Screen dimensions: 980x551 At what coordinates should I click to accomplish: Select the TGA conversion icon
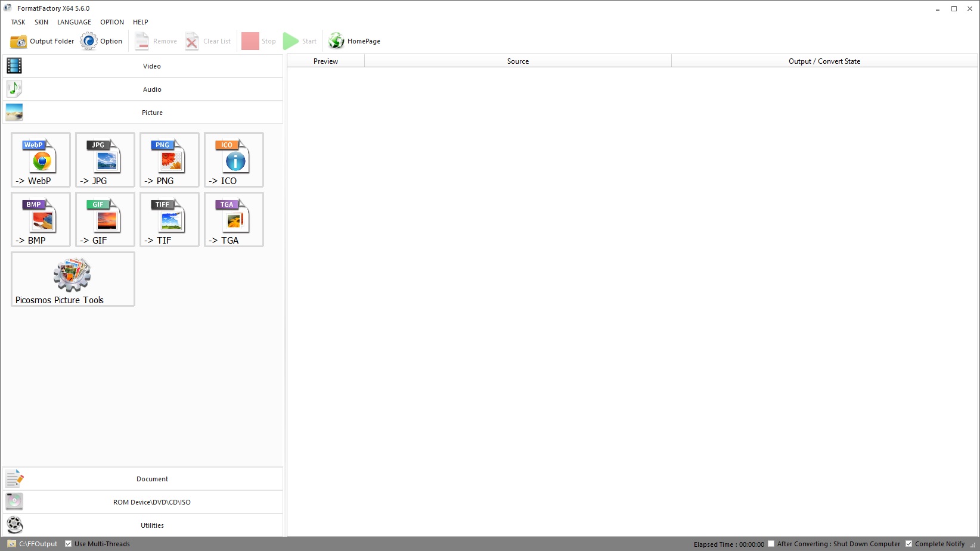click(234, 219)
